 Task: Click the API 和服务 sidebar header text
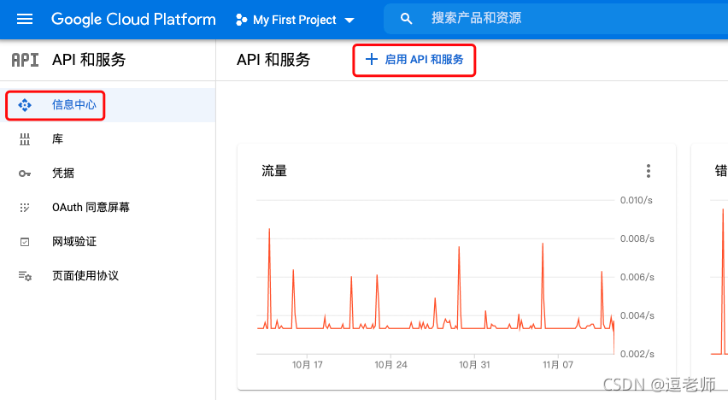[89, 60]
